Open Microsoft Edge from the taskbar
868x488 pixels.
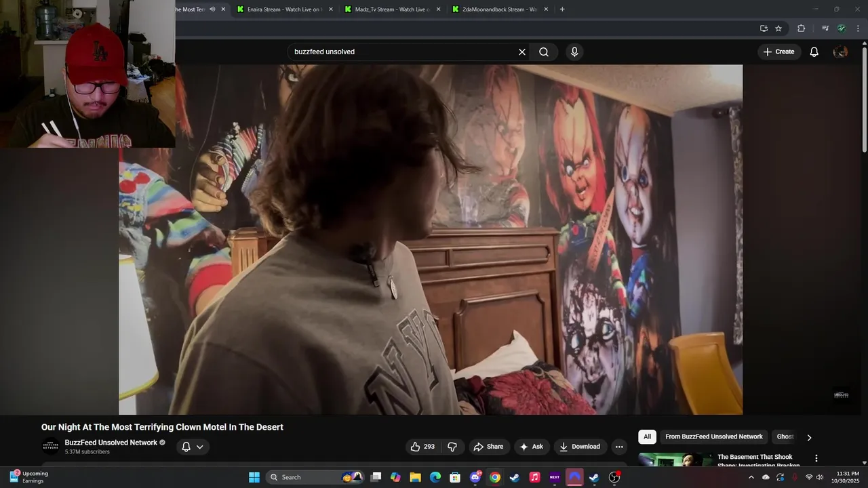[x=435, y=477]
